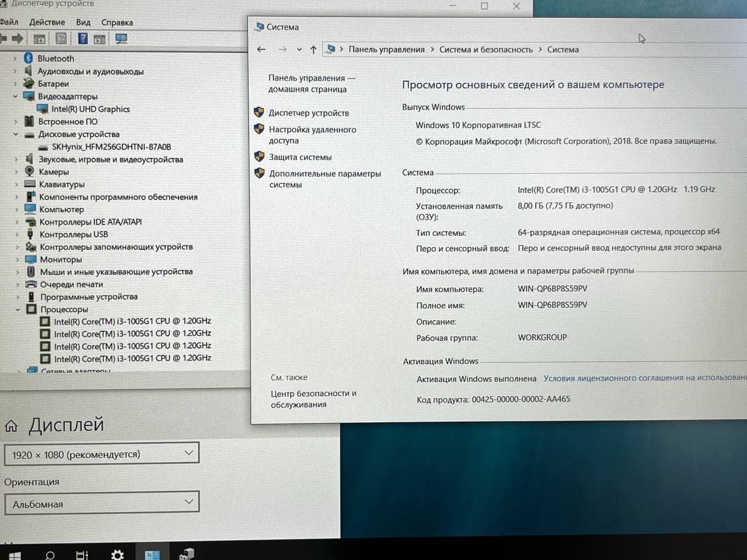Click the SKHynix disk drive icon

click(43, 147)
